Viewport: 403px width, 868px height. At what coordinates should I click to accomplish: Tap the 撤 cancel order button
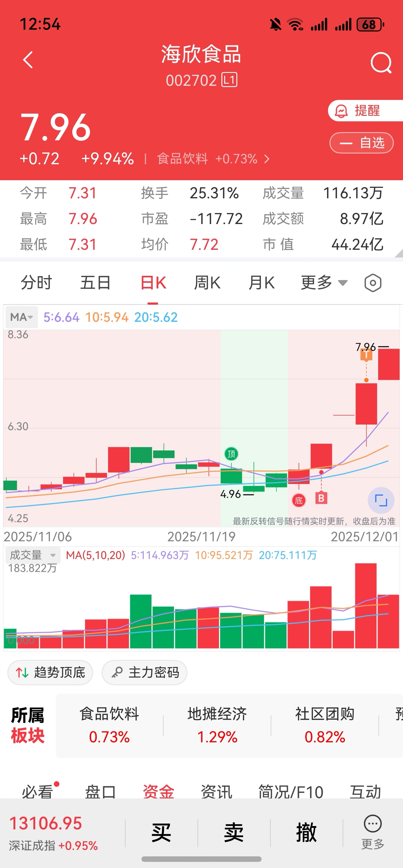pos(306,833)
